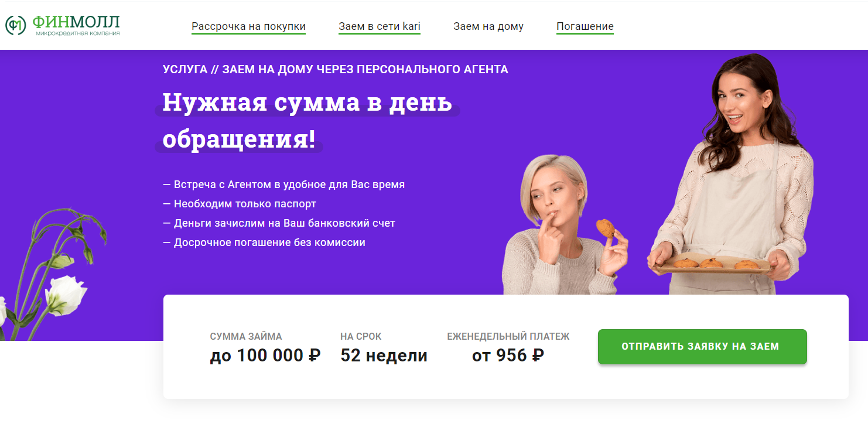Click the УСЛУГА // ЗАЕМ НА ДОМУ breadcrumb

335,70
